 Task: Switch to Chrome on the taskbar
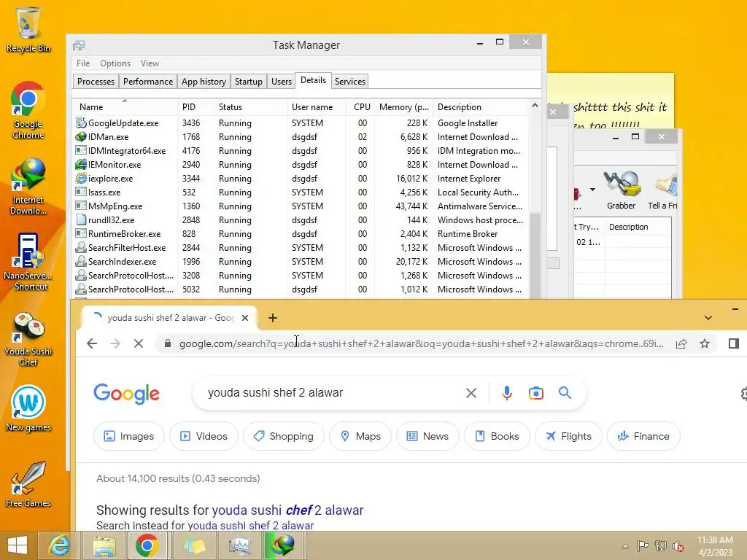point(147,545)
